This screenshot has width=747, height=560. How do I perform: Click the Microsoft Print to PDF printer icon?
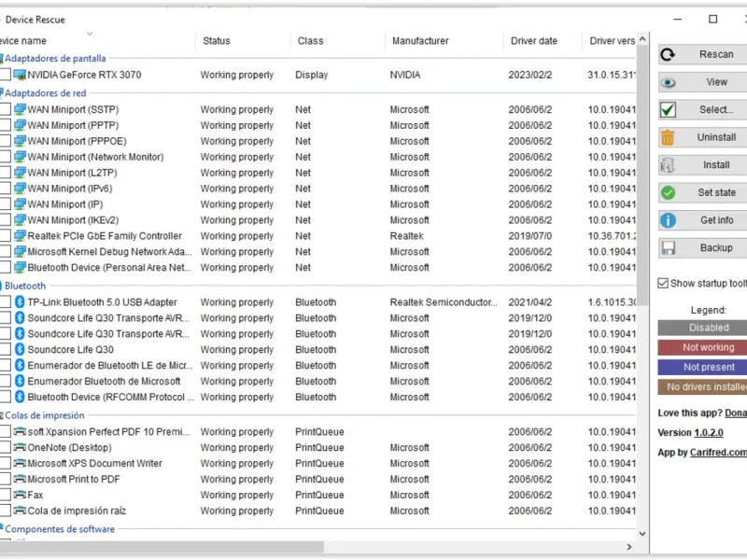pos(20,479)
